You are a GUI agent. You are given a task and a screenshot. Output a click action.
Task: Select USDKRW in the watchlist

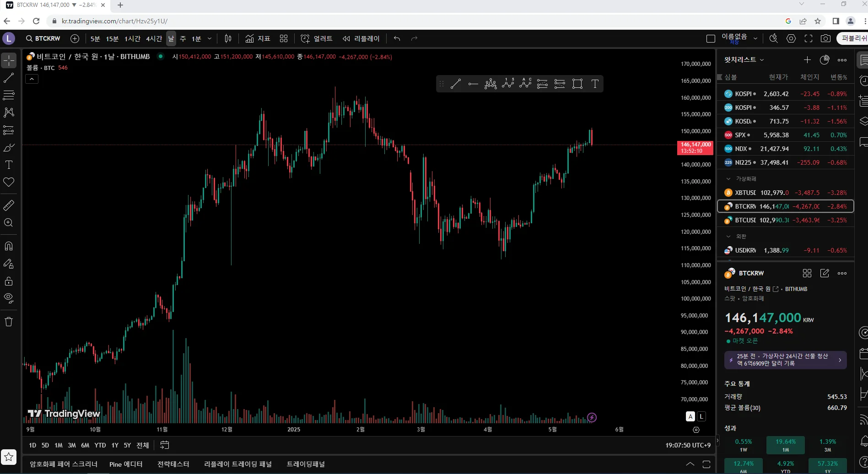pyautogui.click(x=786, y=250)
